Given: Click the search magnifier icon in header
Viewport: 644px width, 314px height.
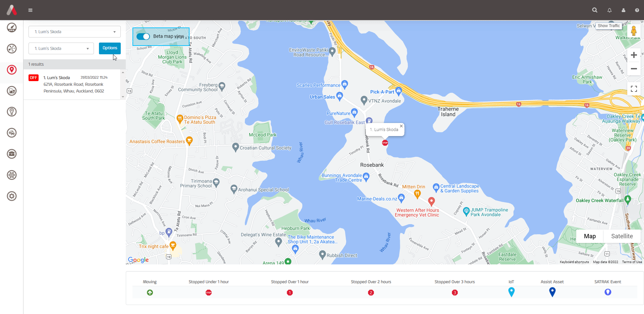Looking at the screenshot, I should (595, 10).
